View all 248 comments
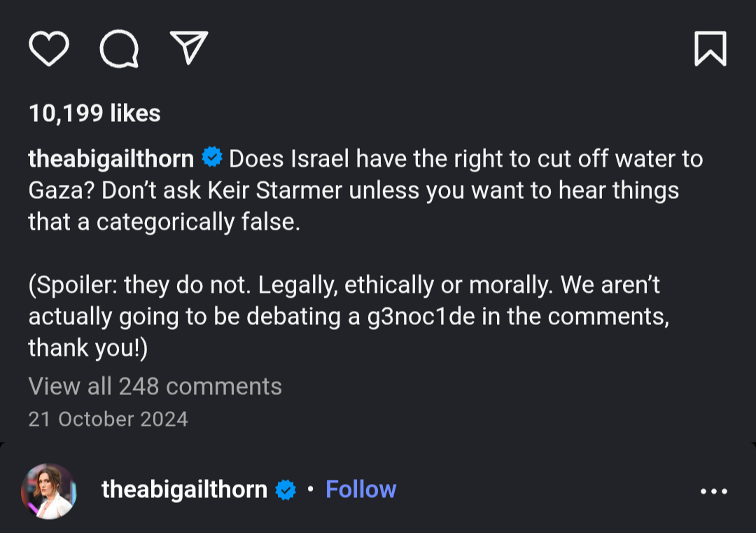756x533 pixels. coord(155,387)
